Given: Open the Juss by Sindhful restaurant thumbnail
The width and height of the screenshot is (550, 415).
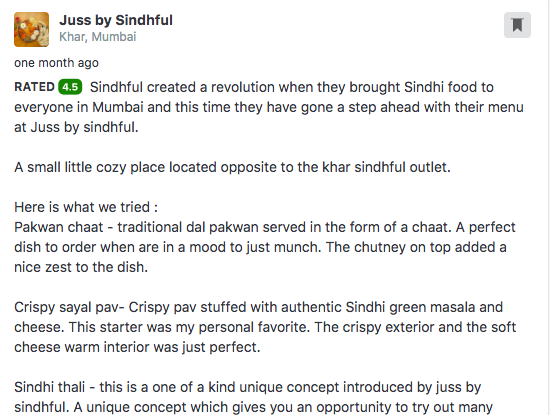Looking at the screenshot, I should 32,29.
